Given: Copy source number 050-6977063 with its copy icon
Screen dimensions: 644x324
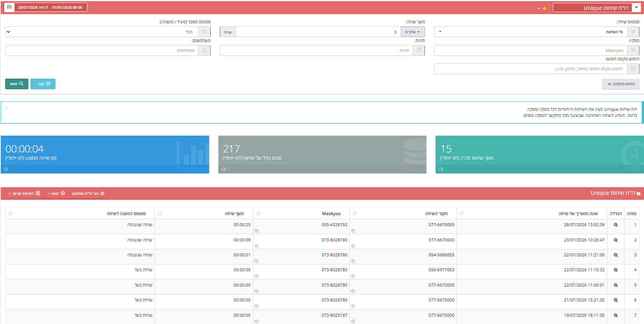Looking at the screenshot, I should coord(353,276).
